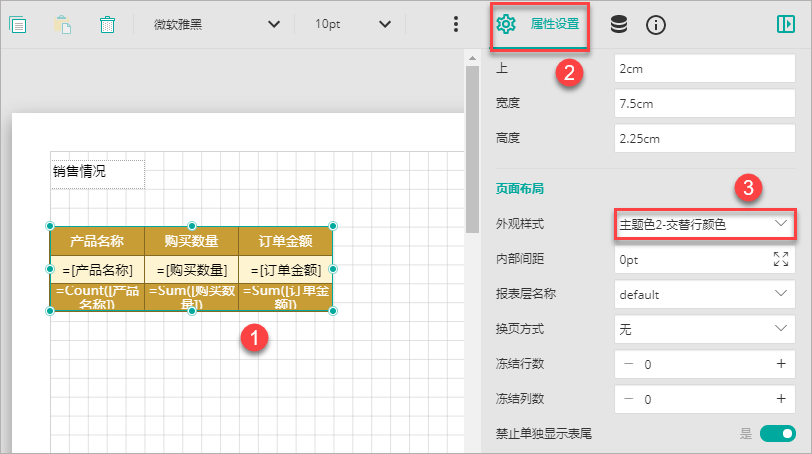Increase 冻结行数 with plus button
The image size is (812, 454).
781,364
